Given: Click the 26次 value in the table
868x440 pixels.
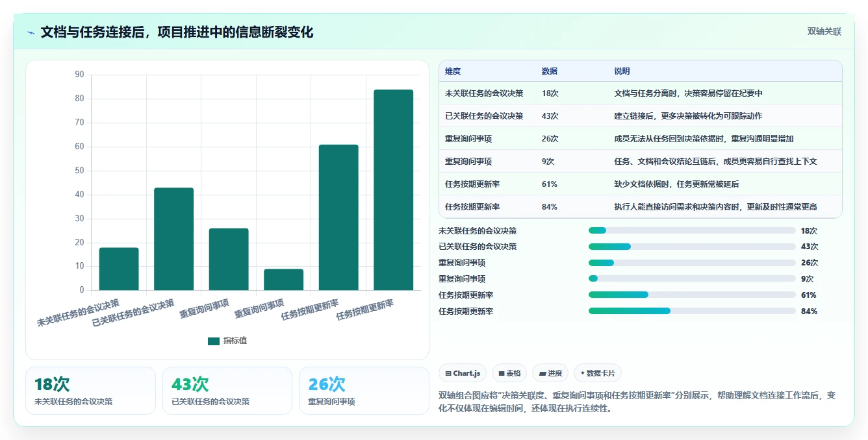Looking at the screenshot, I should tap(550, 139).
